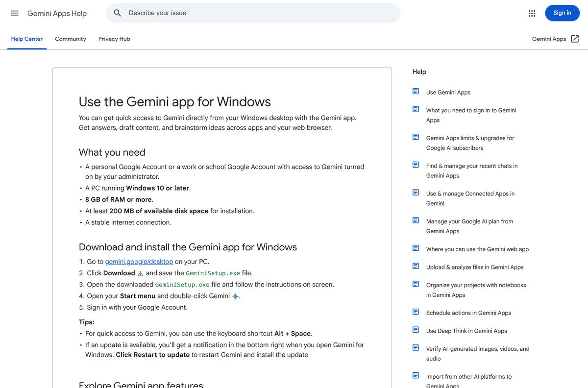Click the Gemini Apps Help title

pyautogui.click(x=57, y=13)
